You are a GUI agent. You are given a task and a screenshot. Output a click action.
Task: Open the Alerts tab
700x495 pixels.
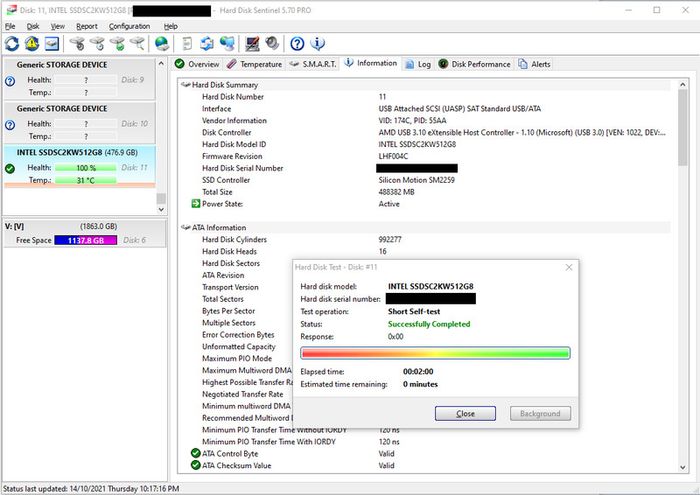coord(534,64)
